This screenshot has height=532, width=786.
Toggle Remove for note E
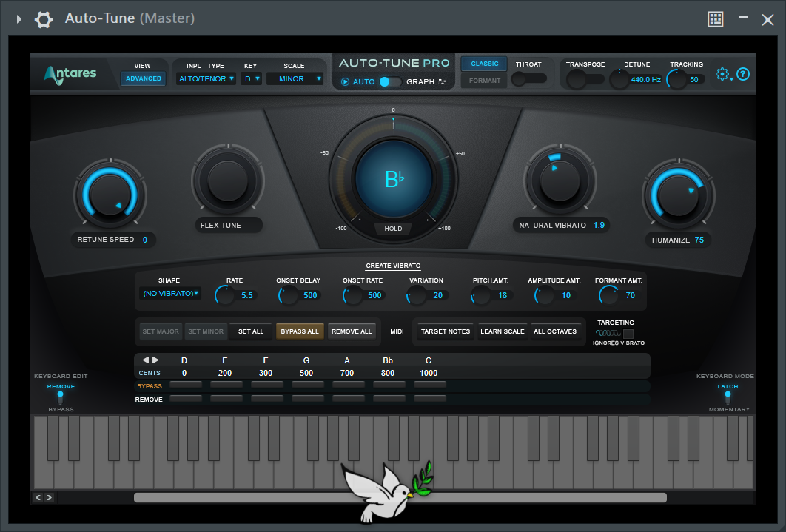(x=226, y=399)
